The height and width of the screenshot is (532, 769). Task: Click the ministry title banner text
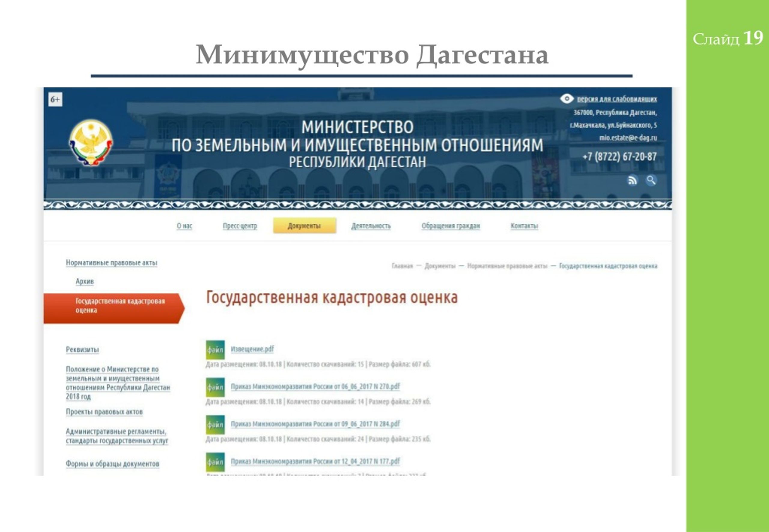coord(357,144)
